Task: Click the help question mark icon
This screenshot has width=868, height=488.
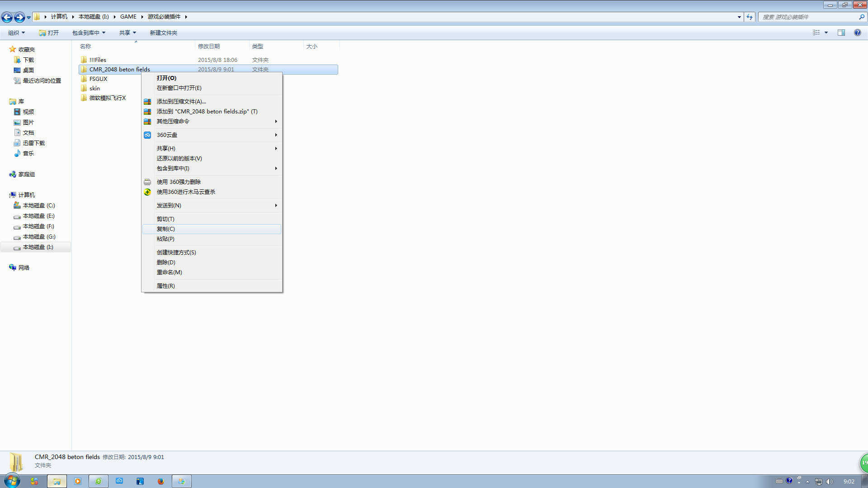Action: (x=857, y=33)
